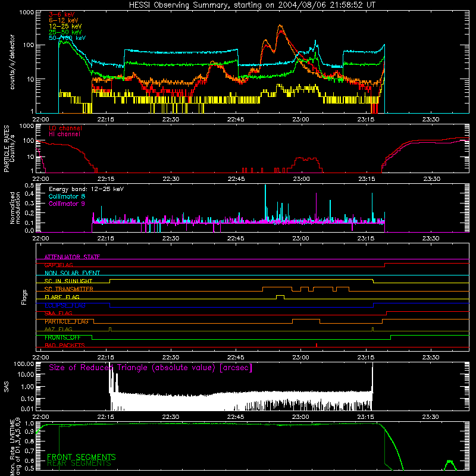Viewport: 476px width, 476px height.
Task: Click the PARTICLE_FLAG label
Action: pos(67,321)
